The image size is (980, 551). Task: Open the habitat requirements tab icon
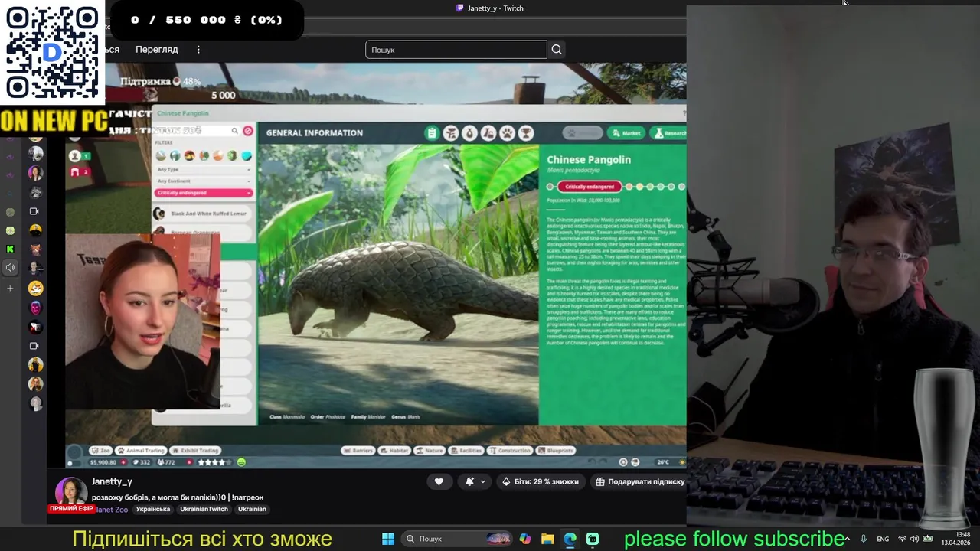click(x=451, y=133)
